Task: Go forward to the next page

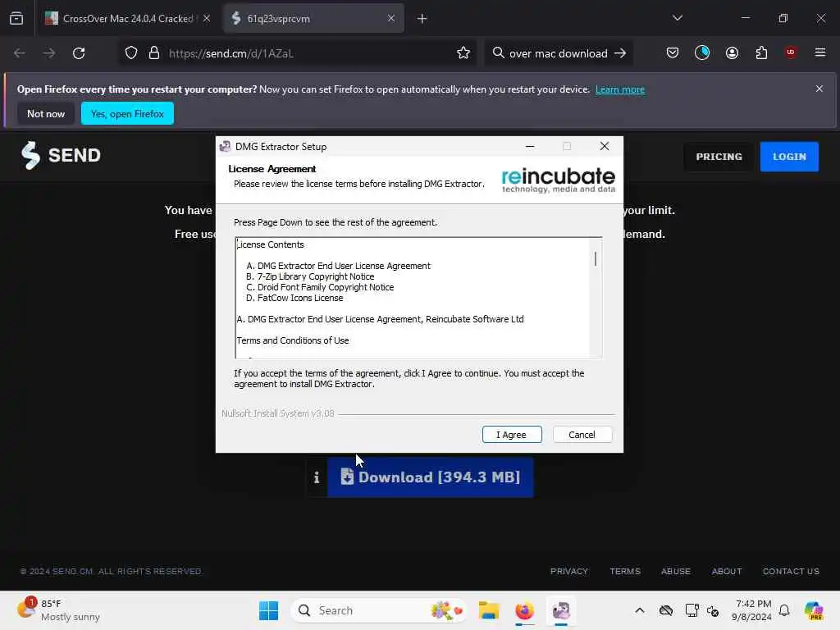Action: coord(48,53)
